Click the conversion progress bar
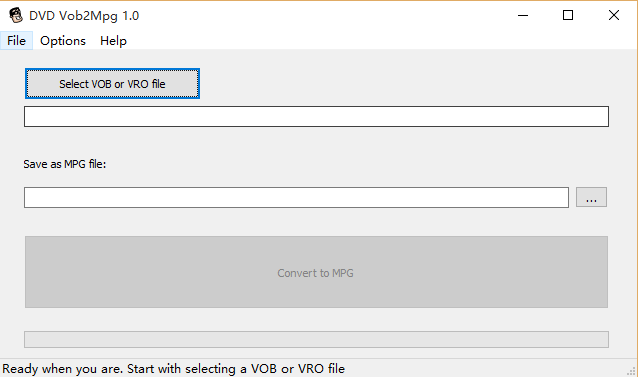This screenshot has height=377, width=638. pos(316,340)
